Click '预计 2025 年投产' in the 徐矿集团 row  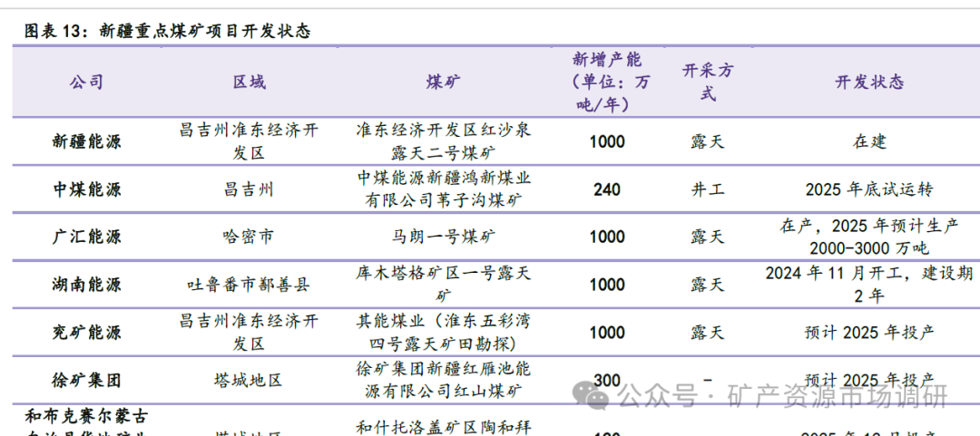click(x=869, y=380)
